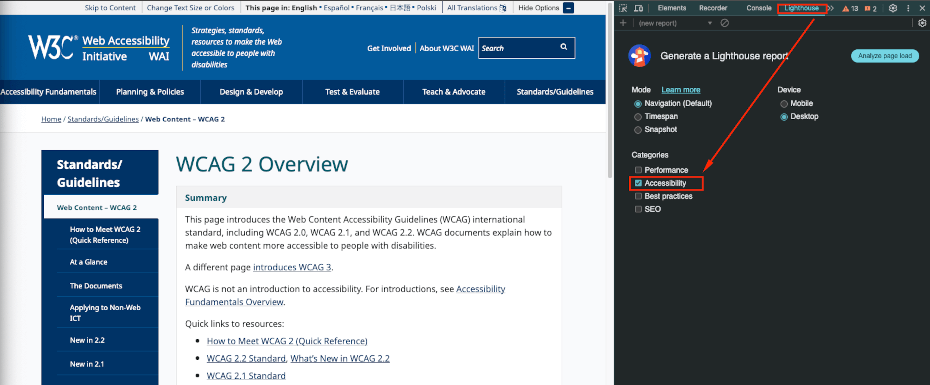Open the DevTools three-dot customize menu

[x=908, y=8]
